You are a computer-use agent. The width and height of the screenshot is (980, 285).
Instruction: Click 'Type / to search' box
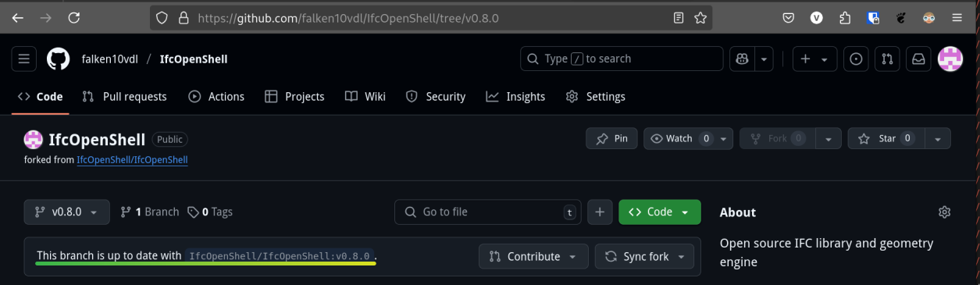[622, 59]
